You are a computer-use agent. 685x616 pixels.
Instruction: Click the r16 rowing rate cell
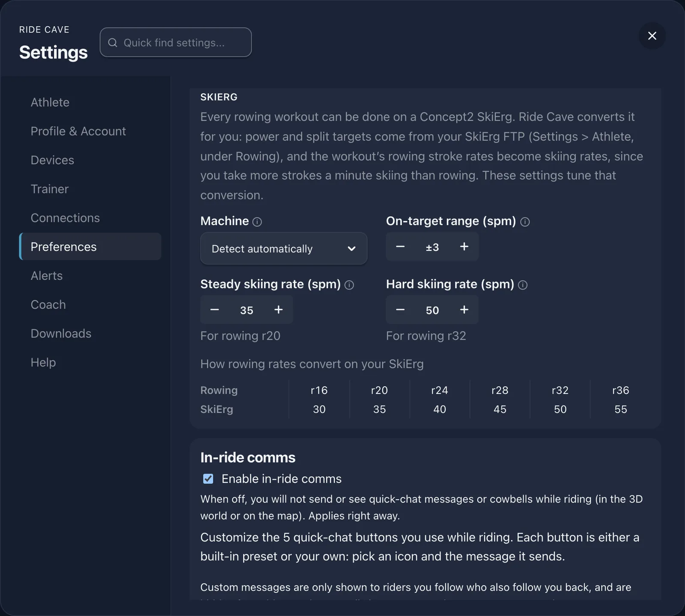[319, 390]
